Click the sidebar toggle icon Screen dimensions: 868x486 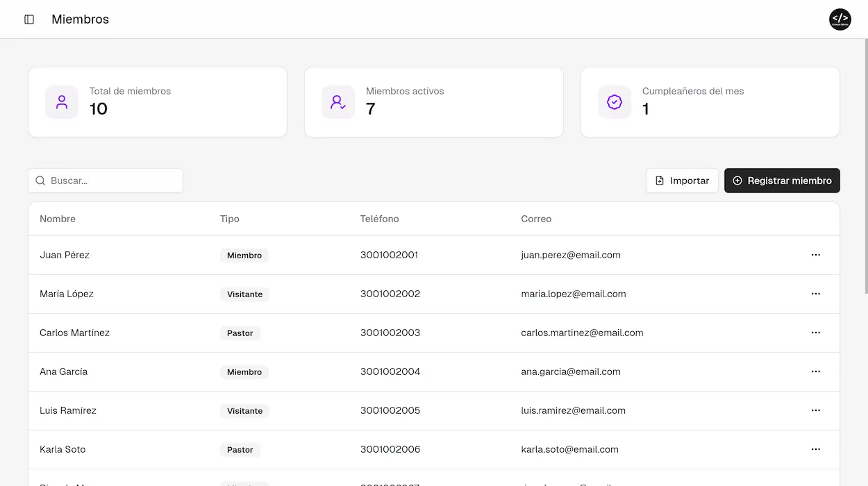(x=28, y=19)
